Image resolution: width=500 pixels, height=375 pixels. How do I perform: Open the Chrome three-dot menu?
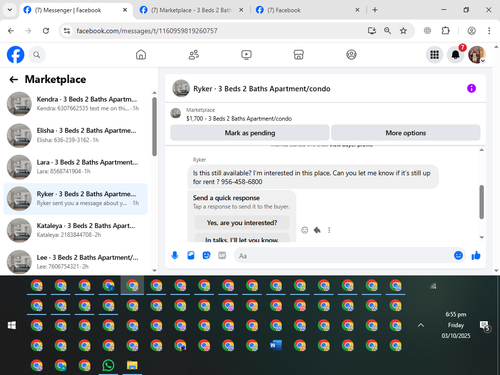pyautogui.click(x=489, y=31)
